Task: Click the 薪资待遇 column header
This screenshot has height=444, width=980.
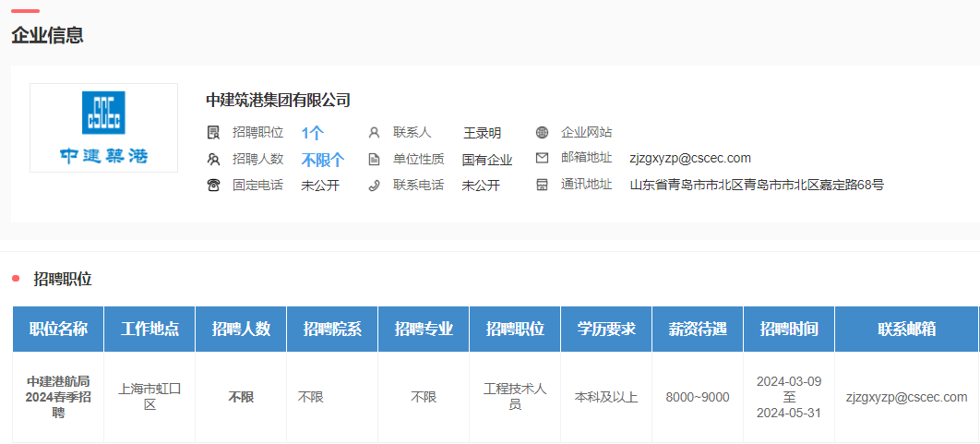Action: (698, 329)
